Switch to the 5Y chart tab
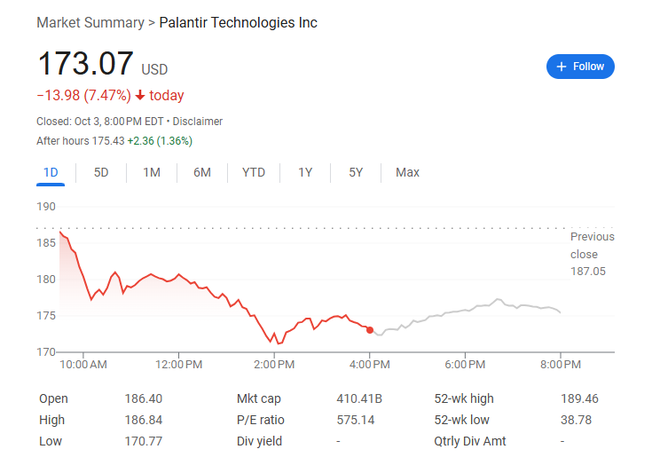This screenshot has width=660, height=465. pyautogui.click(x=356, y=172)
